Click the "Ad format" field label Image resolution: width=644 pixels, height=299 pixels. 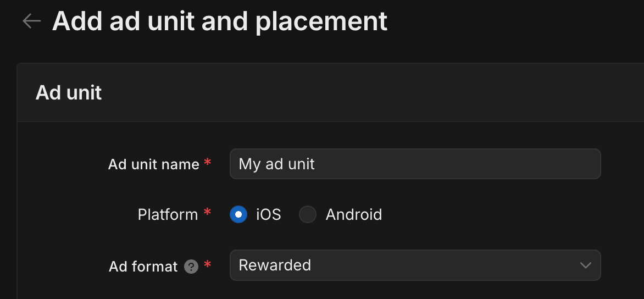pyautogui.click(x=143, y=267)
